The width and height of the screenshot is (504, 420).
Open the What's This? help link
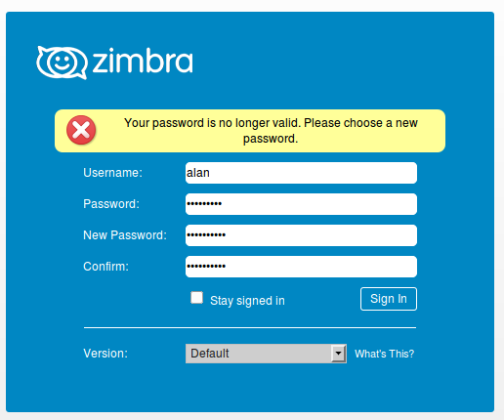pos(384,354)
